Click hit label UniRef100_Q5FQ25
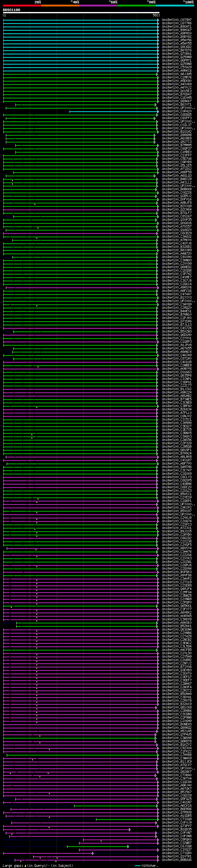 [177, 799]
